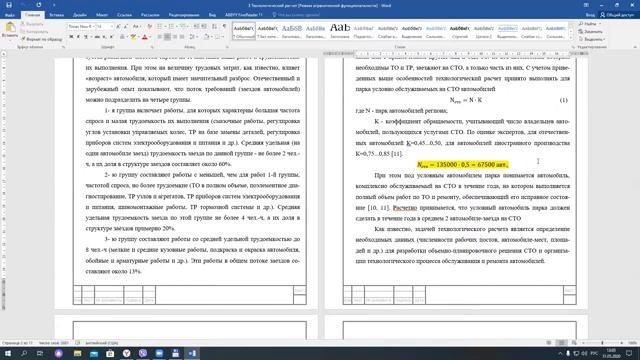Viewport: 640px width, 360px height.
Task: Open the Borders dropdown arrow
Action: pyautogui.click(x=223, y=37)
